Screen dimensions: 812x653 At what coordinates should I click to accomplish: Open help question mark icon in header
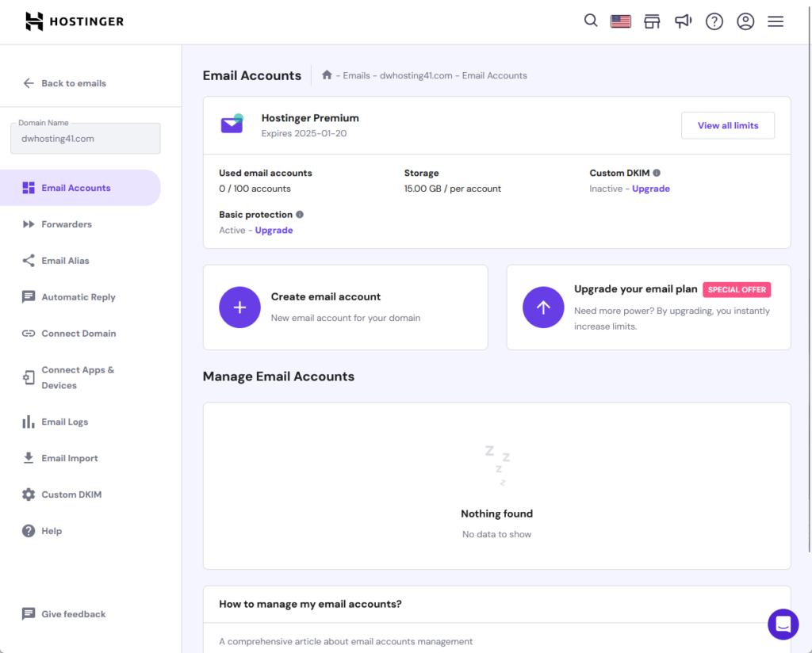pyautogui.click(x=714, y=21)
